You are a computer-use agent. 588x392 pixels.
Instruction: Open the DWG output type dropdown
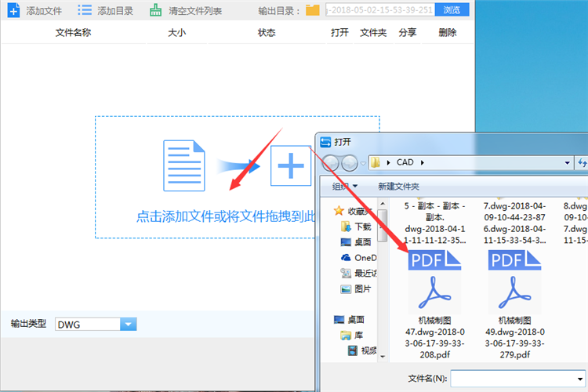pos(129,324)
